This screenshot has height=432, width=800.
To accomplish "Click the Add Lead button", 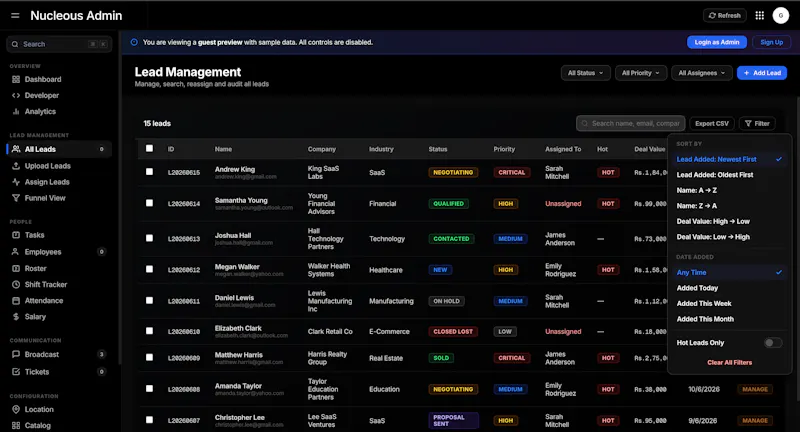I will click(x=762, y=73).
